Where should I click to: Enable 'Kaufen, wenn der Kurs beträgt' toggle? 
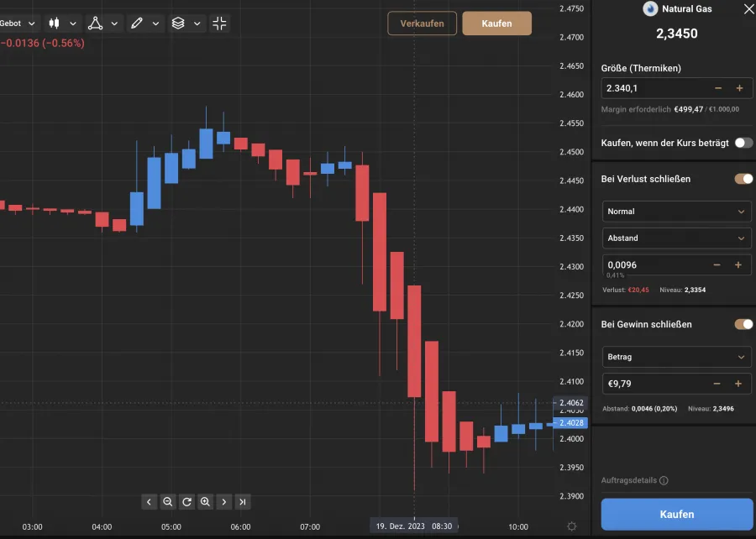(743, 143)
